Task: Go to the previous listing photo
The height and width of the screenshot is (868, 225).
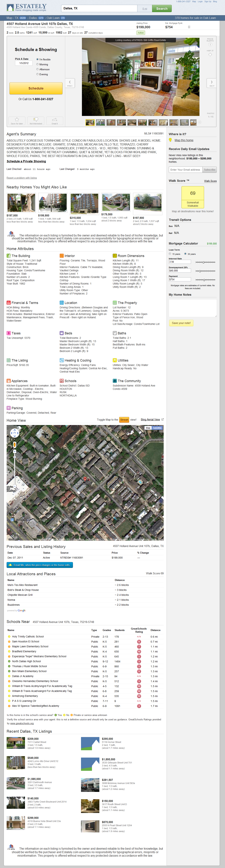Action: tap(70, 83)
